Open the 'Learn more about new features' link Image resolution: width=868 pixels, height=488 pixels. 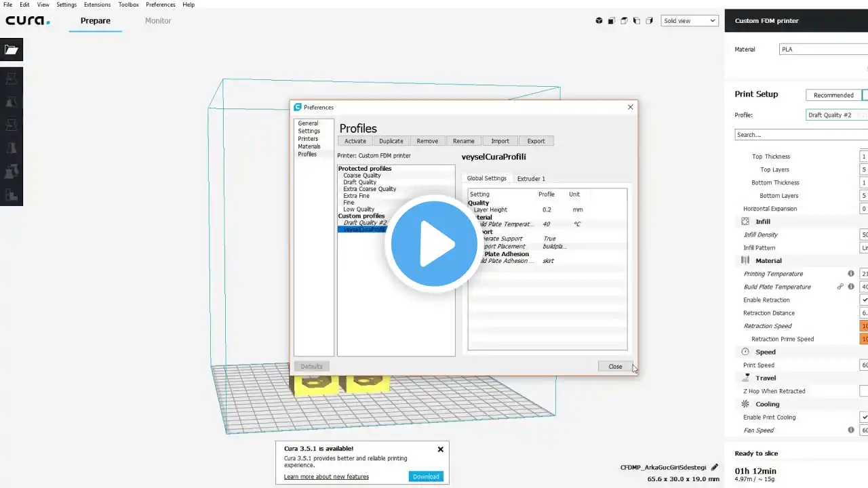(x=326, y=476)
